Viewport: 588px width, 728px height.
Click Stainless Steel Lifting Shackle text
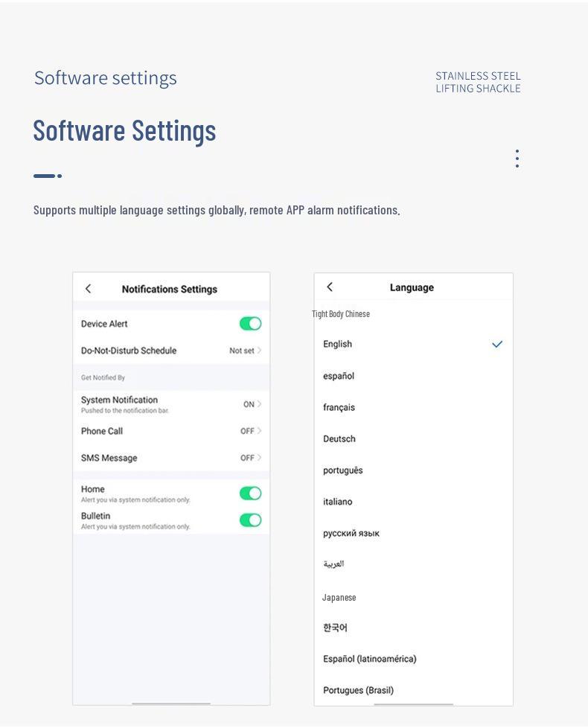click(x=478, y=82)
